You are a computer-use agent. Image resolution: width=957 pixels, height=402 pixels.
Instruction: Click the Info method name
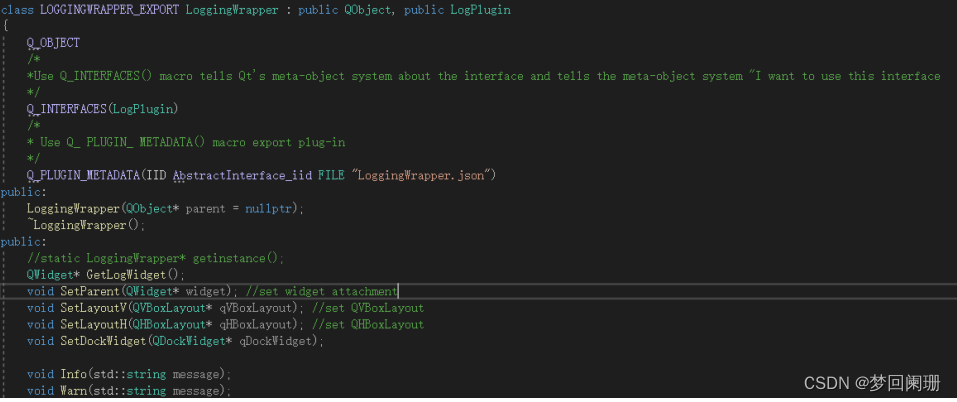click(73, 374)
